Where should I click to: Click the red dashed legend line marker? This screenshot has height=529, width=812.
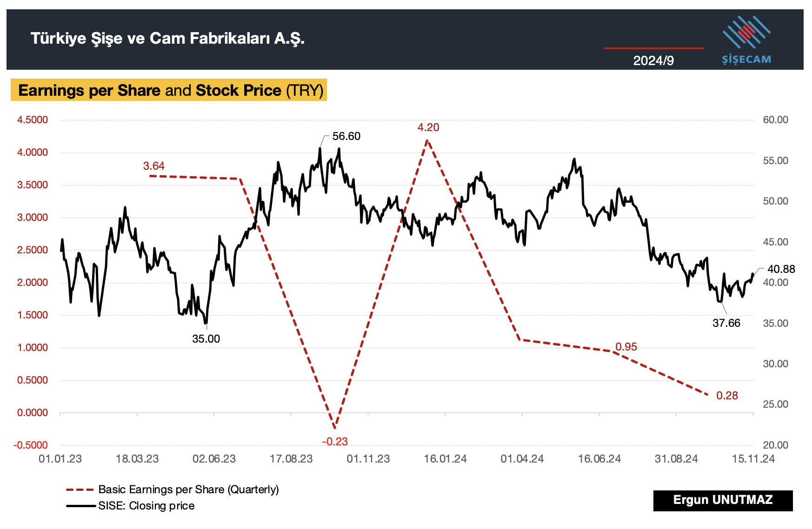pyautogui.click(x=81, y=489)
